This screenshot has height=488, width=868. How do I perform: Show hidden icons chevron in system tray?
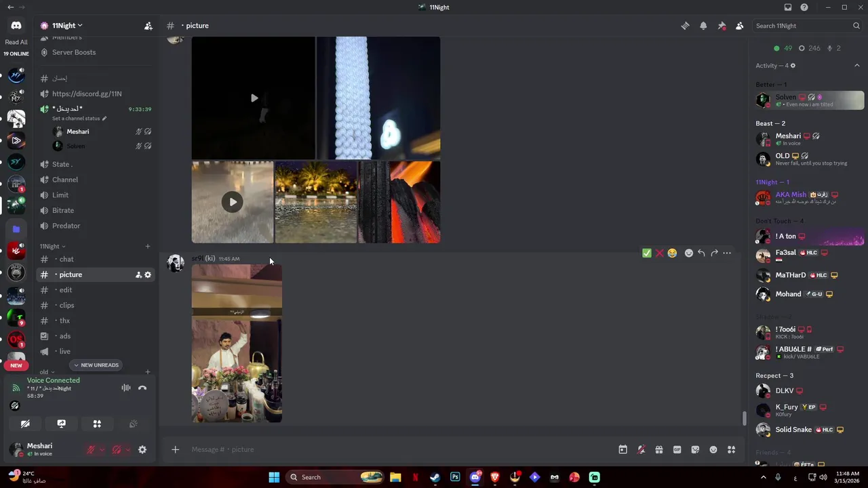point(763,477)
